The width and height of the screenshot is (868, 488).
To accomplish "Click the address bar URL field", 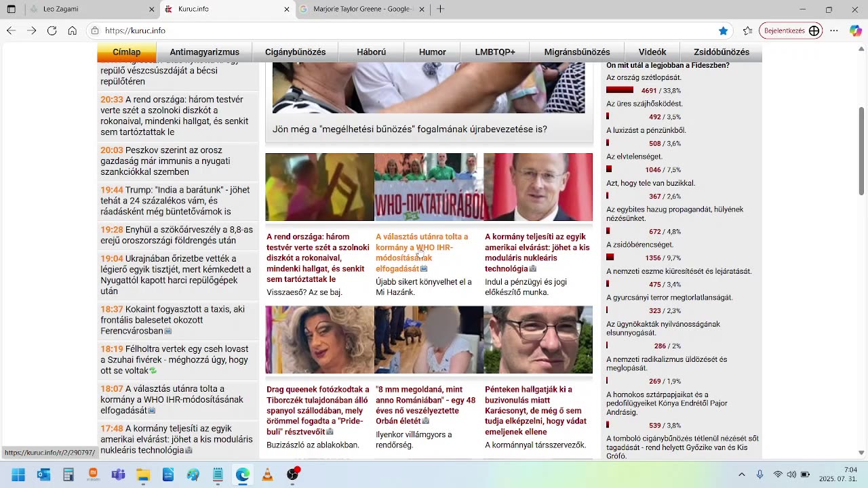I will [x=407, y=30].
